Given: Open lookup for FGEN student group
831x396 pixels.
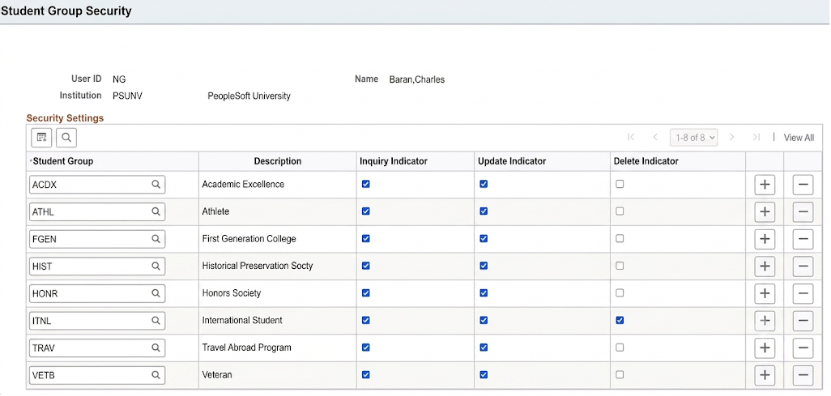Looking at the screenshot, I should (156, 239).
